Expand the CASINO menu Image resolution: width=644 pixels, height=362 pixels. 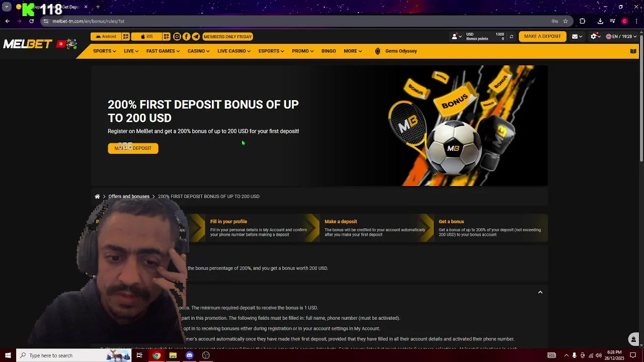[198, 51]
